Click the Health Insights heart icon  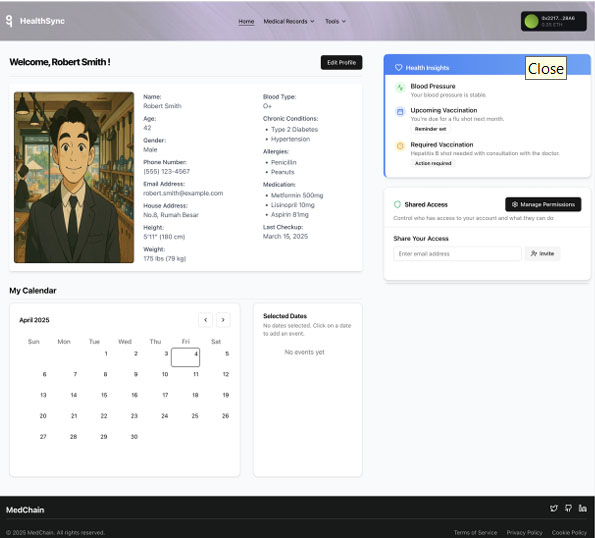[398, 68]
